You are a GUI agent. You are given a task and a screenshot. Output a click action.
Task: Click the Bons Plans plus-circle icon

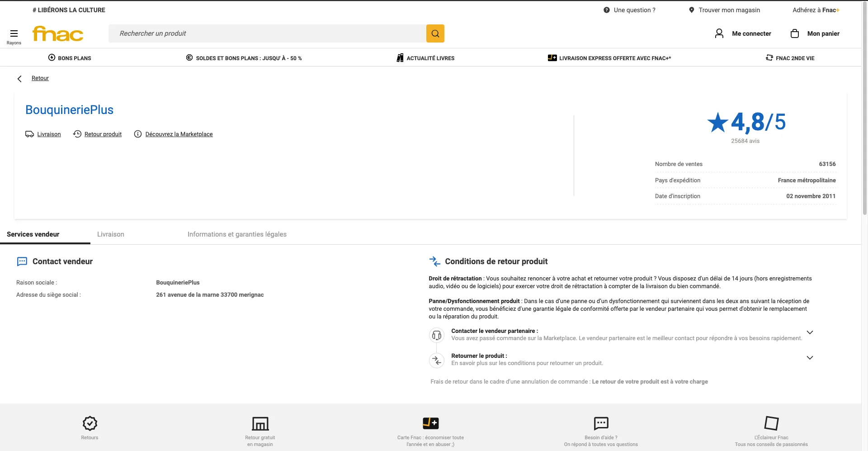tap(52, 57)
